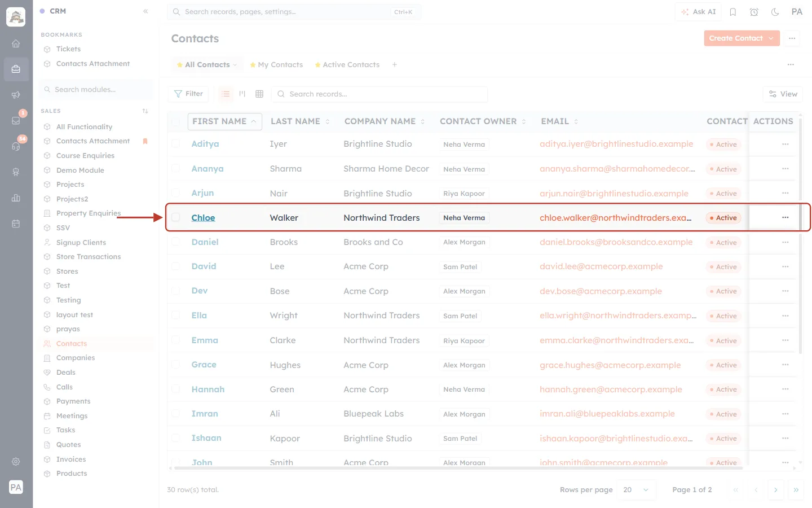Switch to kanban view layout
Image resolution: width=812 pixels, height=508 pixels.
[x=242, y=94]
